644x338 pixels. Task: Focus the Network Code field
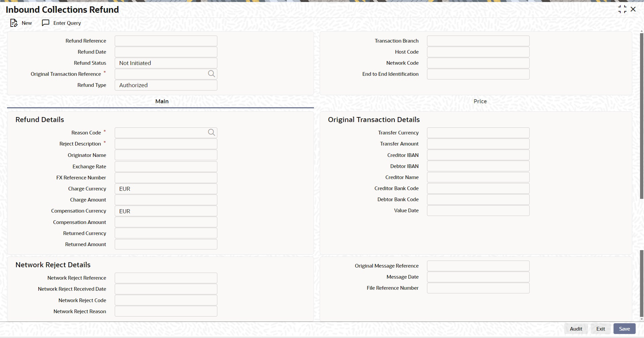tap(478, 63)
